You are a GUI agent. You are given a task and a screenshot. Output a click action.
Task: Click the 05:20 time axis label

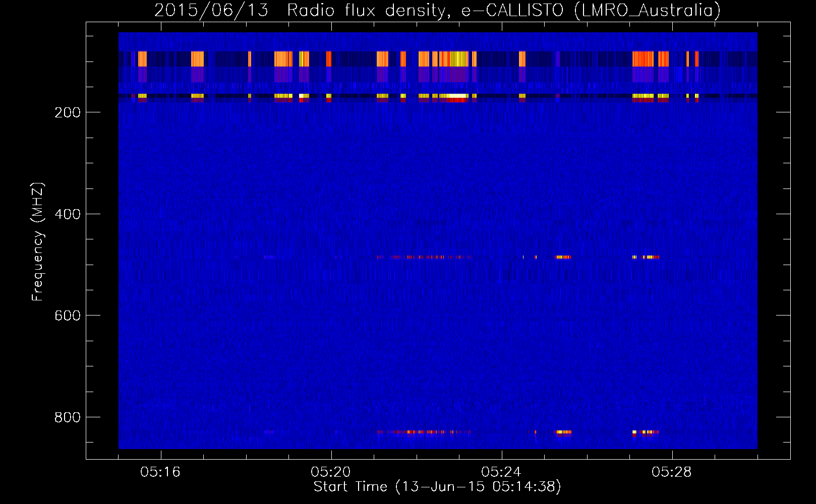pos(331,472)
